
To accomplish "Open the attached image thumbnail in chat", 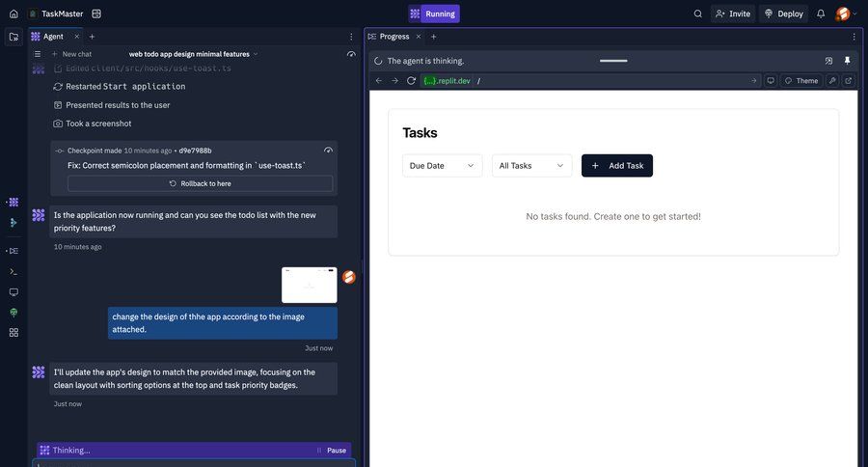I will (x=310, y=285).
